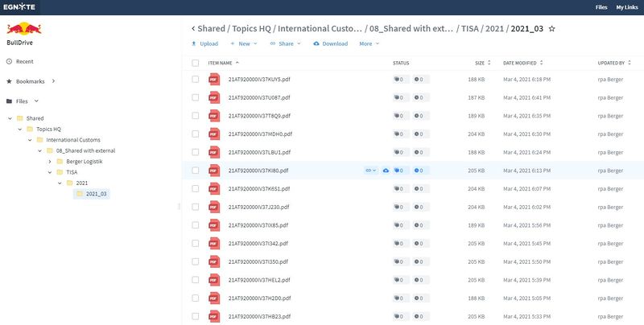Open file 21AT920000IV37HB23.pdf

click(x=259, y=316)
